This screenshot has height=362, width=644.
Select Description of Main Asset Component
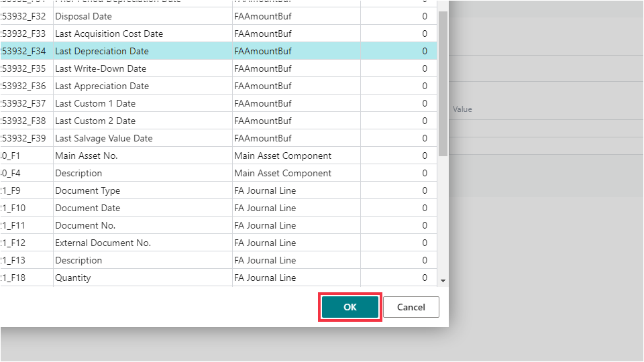point(219,173)
